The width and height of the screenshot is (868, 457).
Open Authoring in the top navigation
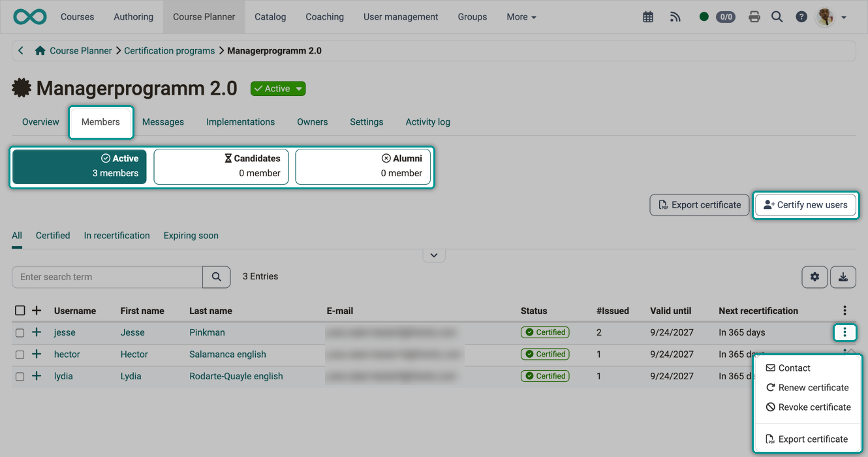133,17
